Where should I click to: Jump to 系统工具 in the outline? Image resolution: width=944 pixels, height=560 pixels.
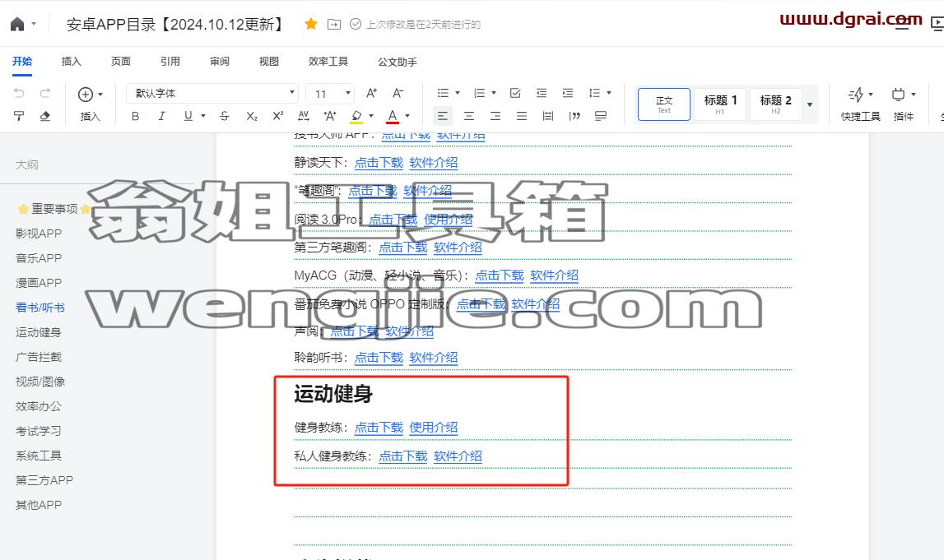tap(39, 456)
